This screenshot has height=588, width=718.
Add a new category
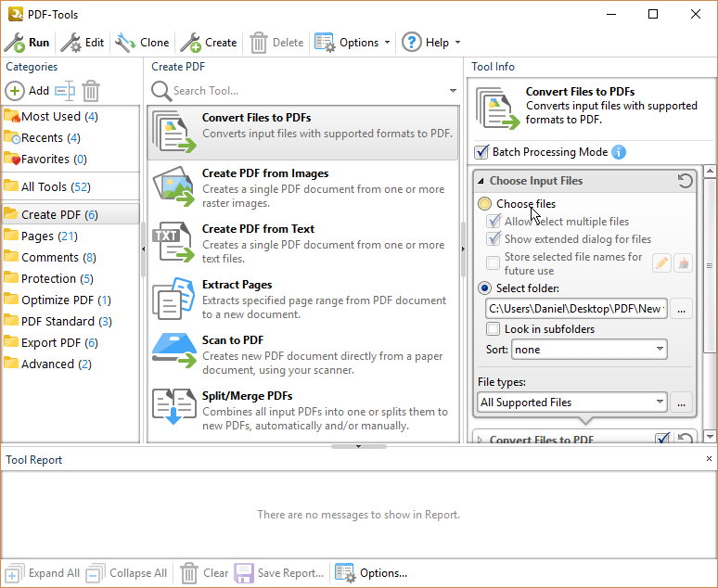27,91
